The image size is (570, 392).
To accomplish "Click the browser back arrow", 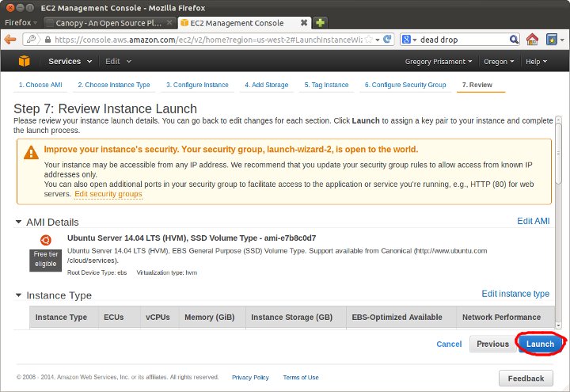I will (10, 40).
